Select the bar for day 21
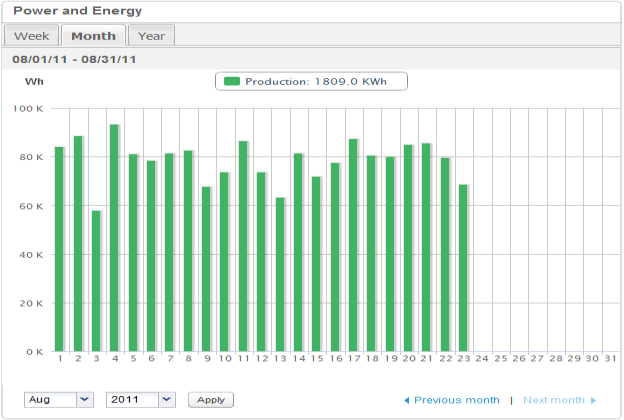This screenshot has width=624, height=420. pos(426,247)
